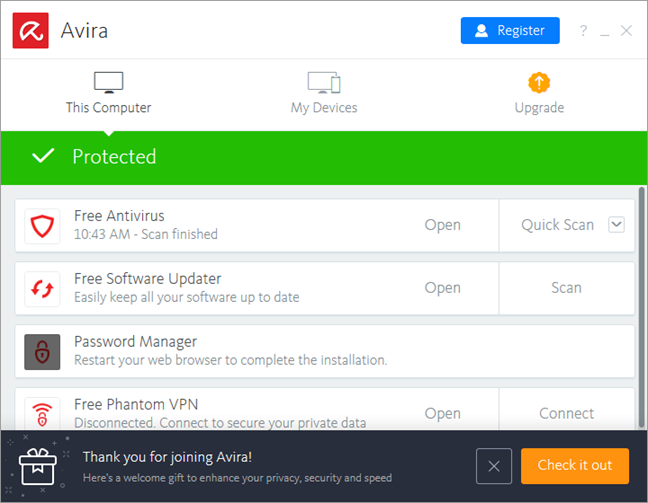Click '10:43 AM - Scan finished' text
The image size is (648, 503).
coord(146,234)
